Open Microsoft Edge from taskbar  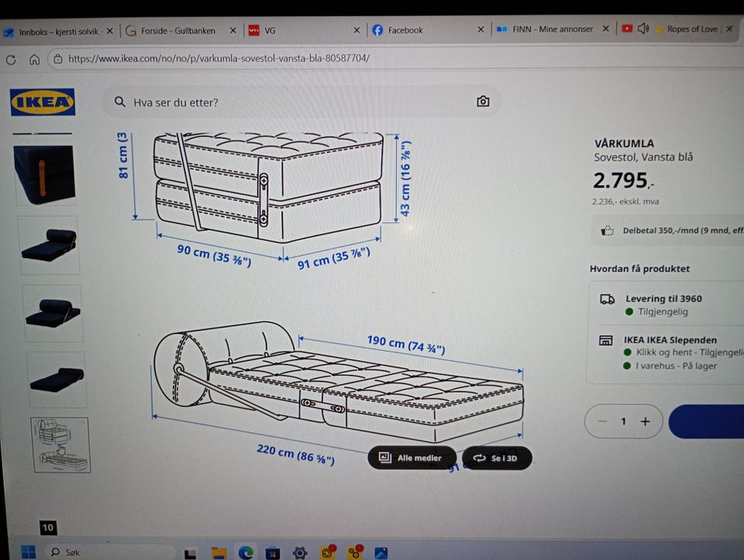tap(246, 552)
